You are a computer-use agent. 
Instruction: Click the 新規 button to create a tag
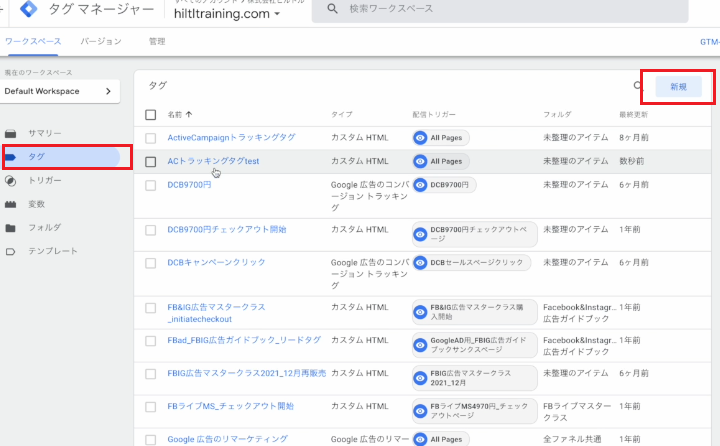(678, 87)
